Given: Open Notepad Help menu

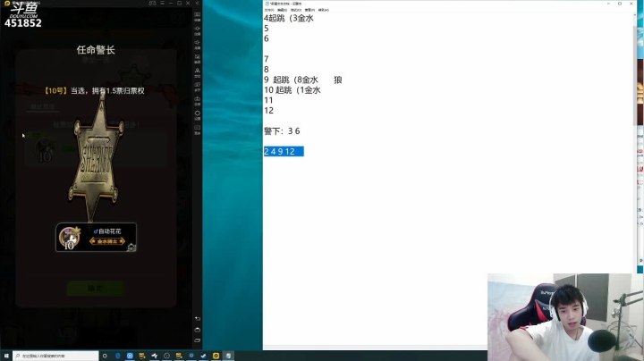Looking at the screenshot, I should (x=323, y=10).
